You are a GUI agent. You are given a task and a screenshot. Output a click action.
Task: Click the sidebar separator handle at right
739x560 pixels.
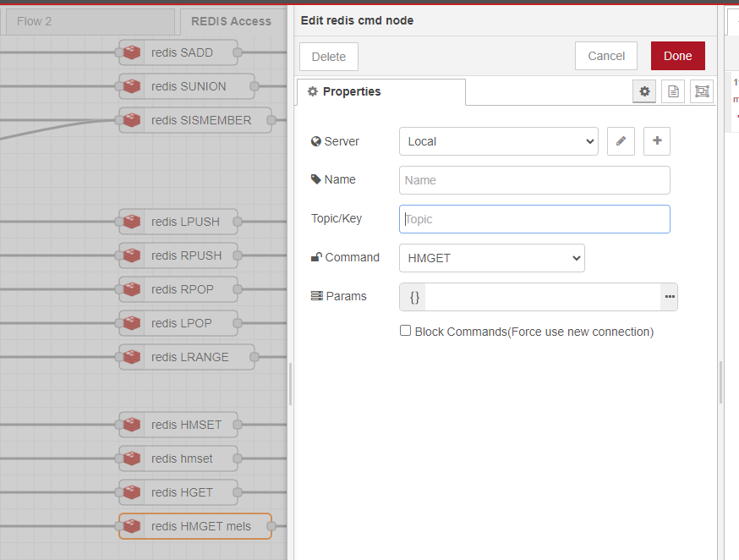720,382
